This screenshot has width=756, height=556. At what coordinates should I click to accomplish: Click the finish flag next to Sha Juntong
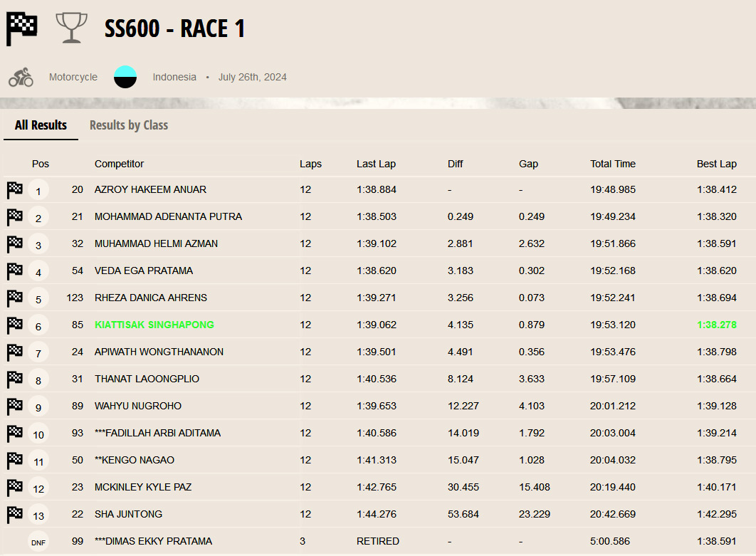[x=15, y=515]
